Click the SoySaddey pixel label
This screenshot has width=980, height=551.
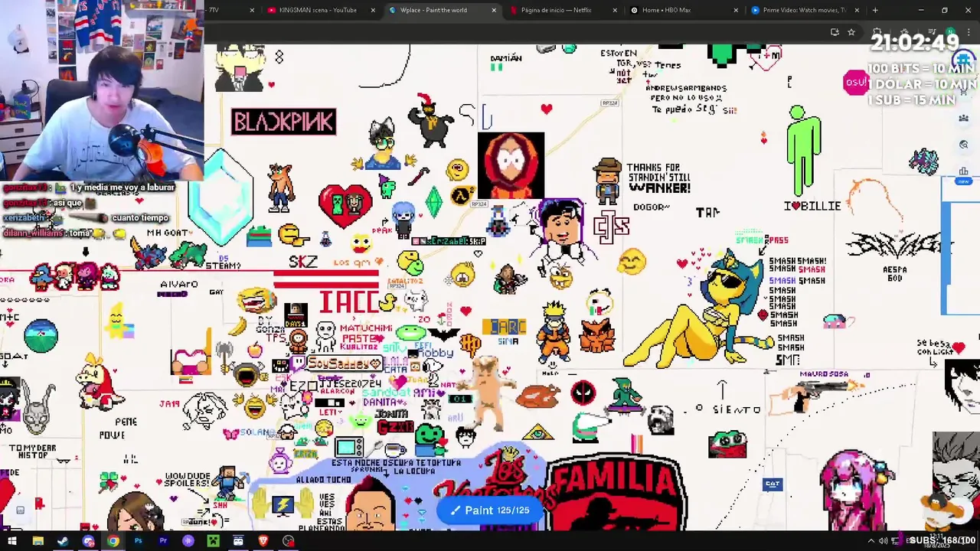pos(344,363)
